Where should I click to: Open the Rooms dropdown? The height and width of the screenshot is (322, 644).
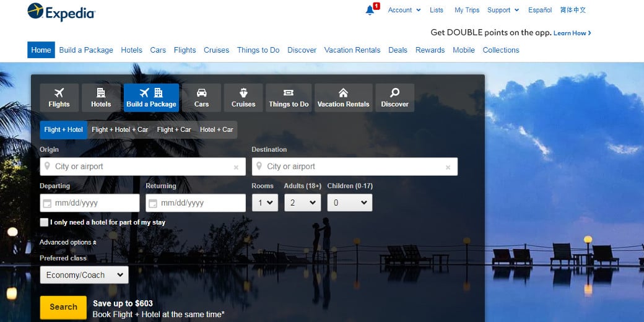pos(264,202)
